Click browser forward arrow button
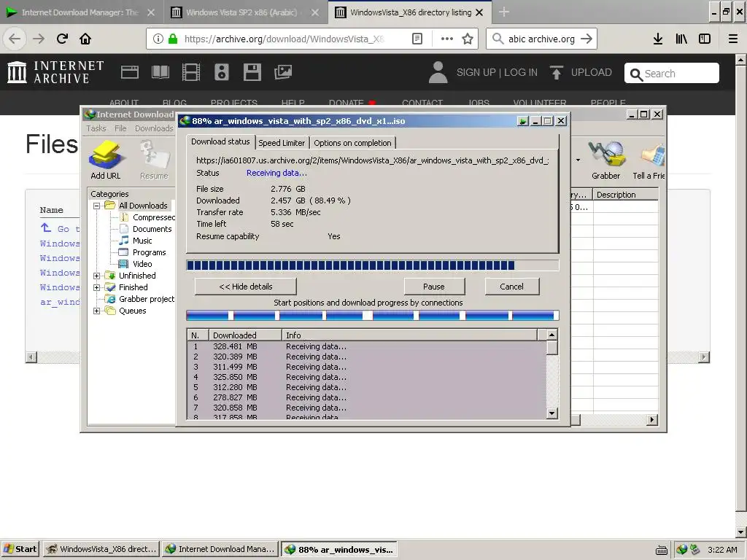 (39, 39)
